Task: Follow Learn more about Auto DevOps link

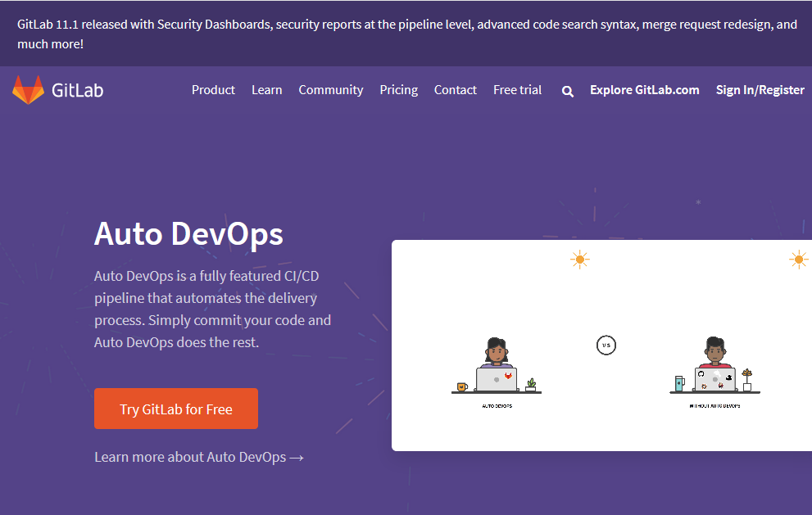Action: [x=199, y=457]
